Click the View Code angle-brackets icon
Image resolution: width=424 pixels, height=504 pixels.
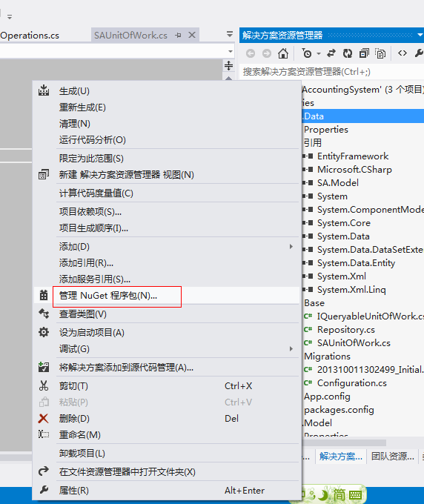[403, 53]
